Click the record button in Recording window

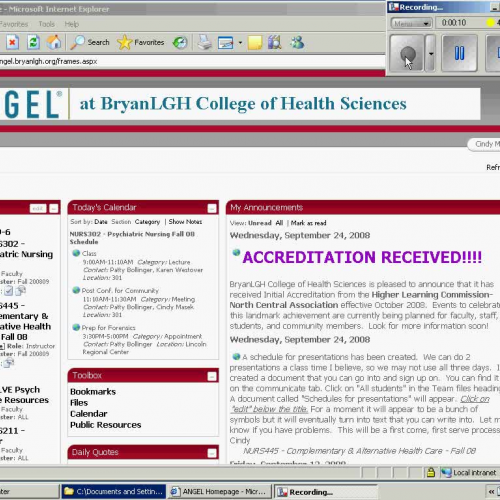pyautogui.click(x=407, y=53)
